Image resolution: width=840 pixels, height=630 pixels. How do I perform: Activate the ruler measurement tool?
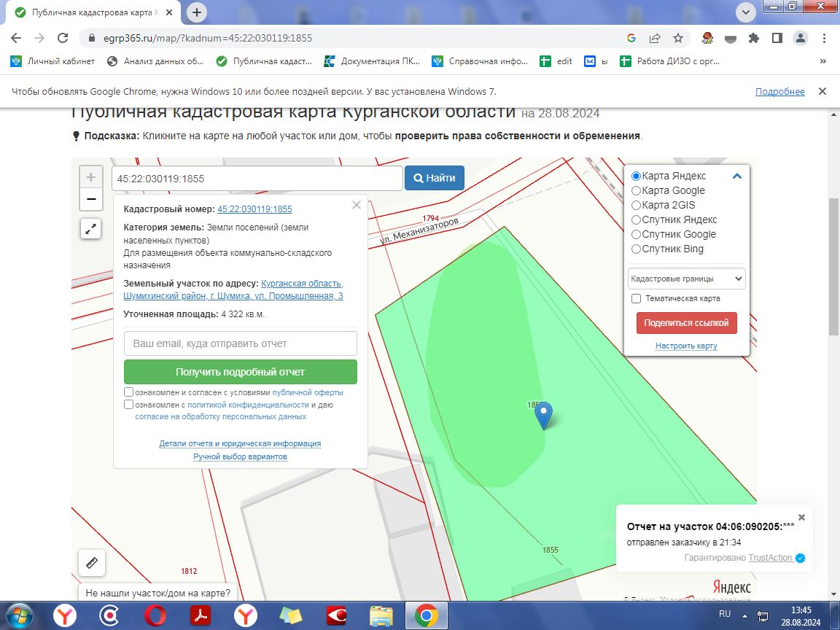click(x=92, y=562)
